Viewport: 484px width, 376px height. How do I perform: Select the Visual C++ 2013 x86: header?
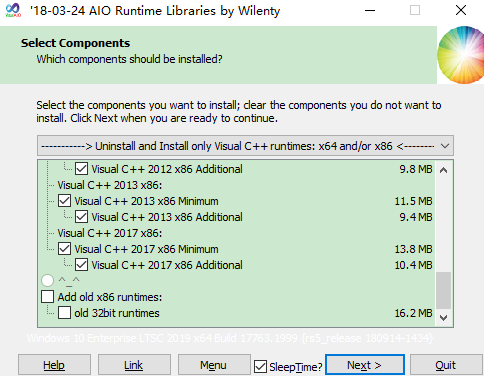pos(110,185)
